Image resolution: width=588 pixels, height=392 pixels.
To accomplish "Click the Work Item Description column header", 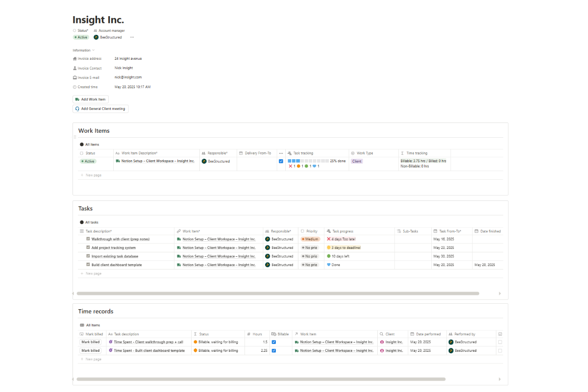I will (156, 153).
